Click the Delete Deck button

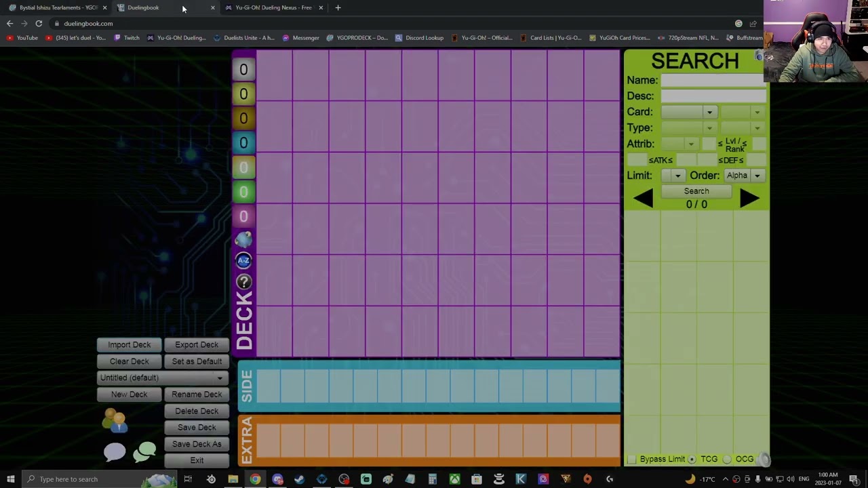click(197, 411)
